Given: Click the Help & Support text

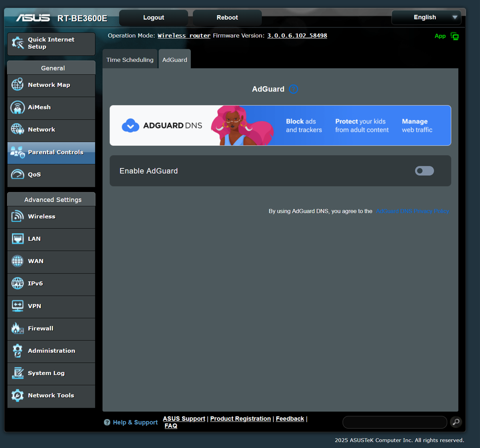Looking at the screenshot, I should tap(135, 422).
